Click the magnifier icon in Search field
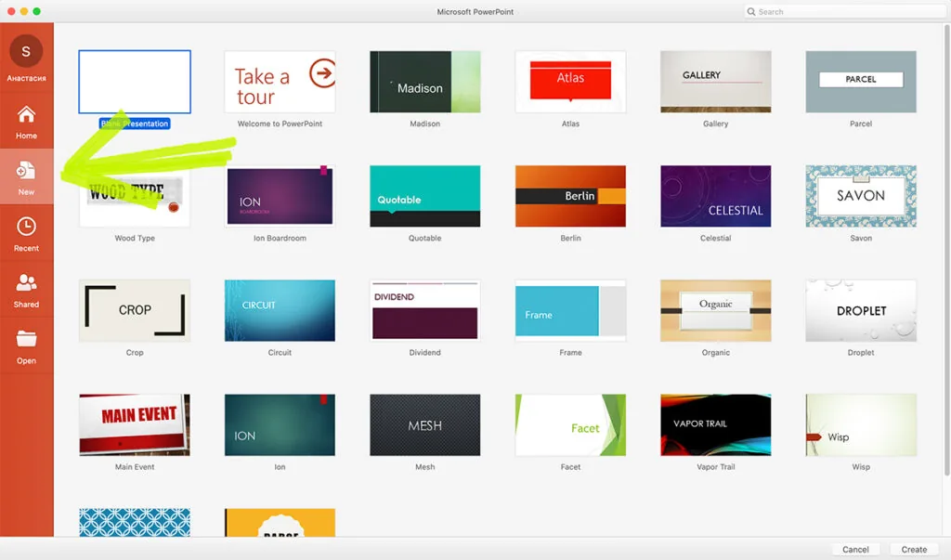951x560 pixels. [750, 11]
